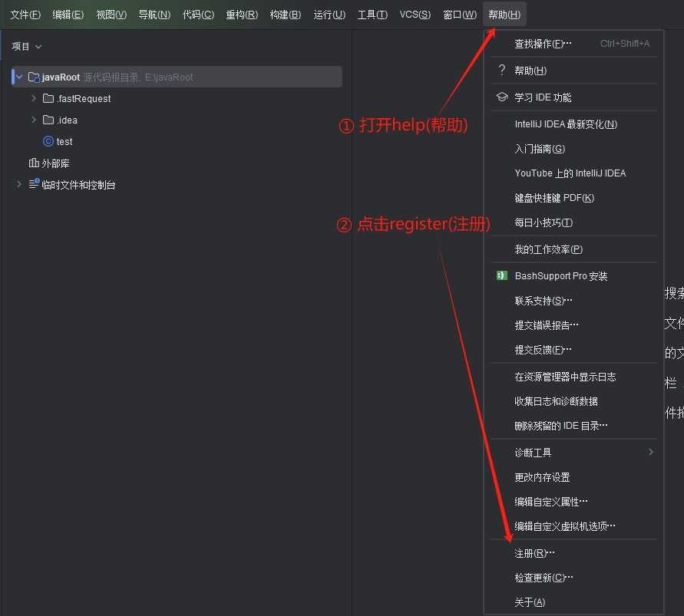Collapse the javaRoot tree node

click(19, 77)
